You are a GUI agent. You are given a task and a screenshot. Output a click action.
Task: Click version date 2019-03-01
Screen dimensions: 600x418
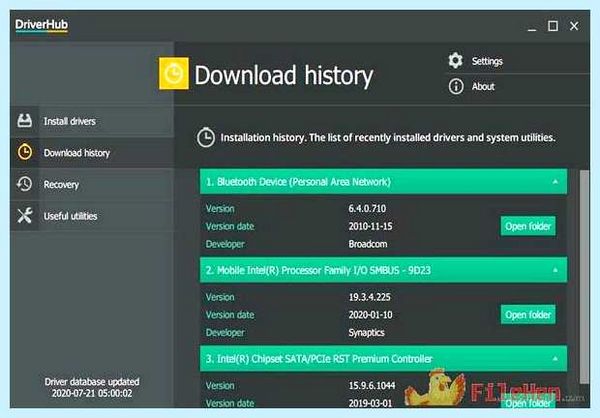click(x=370, y=403)
